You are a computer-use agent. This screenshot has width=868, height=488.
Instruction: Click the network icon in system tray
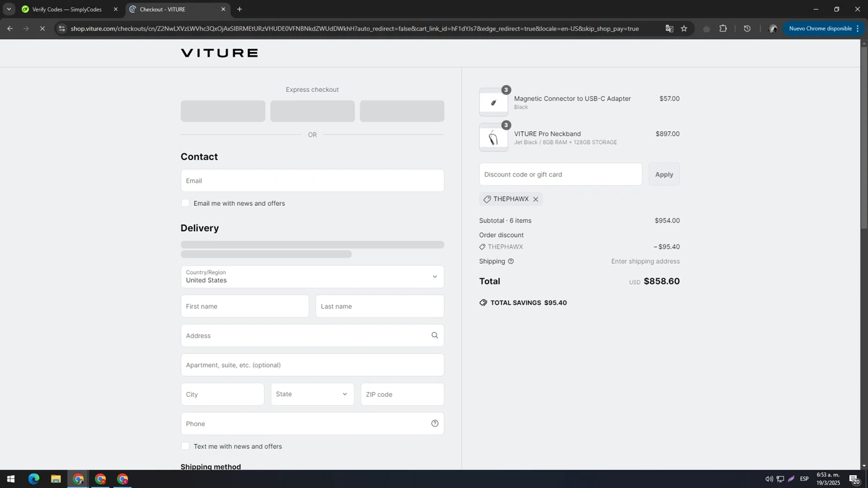point(780,479)
